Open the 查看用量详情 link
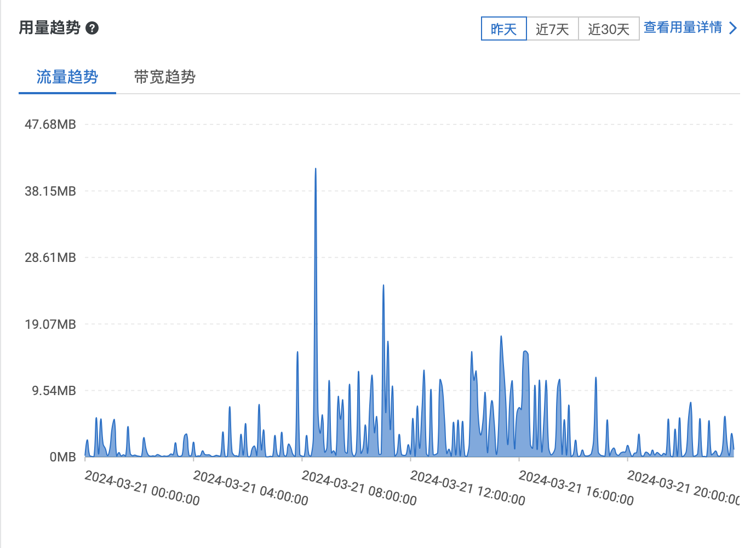The height and width of the screenshot is (548, 756). [683, 27]
